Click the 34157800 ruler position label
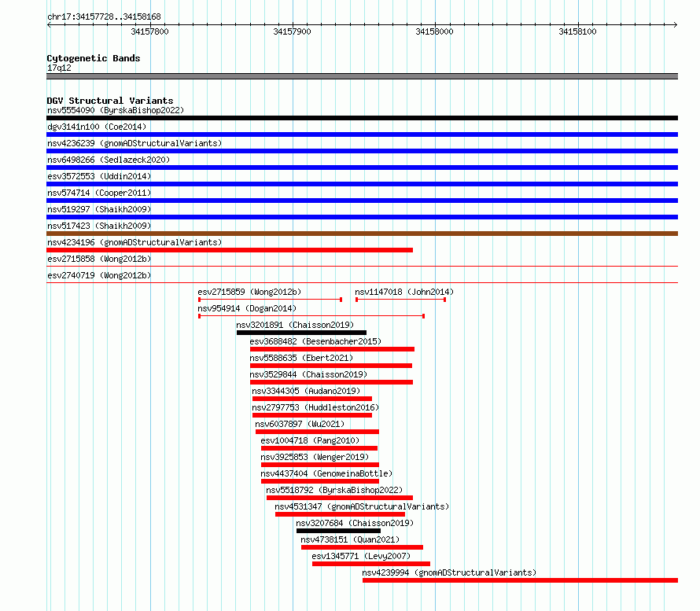 pos(149,31)
